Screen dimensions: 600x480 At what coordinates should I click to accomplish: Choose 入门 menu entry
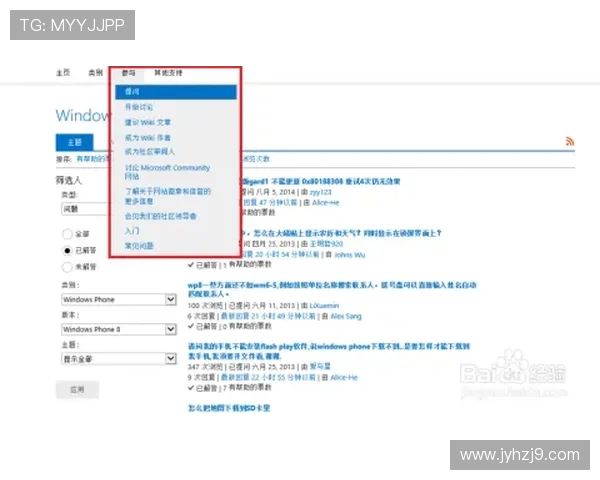(132, 231)
